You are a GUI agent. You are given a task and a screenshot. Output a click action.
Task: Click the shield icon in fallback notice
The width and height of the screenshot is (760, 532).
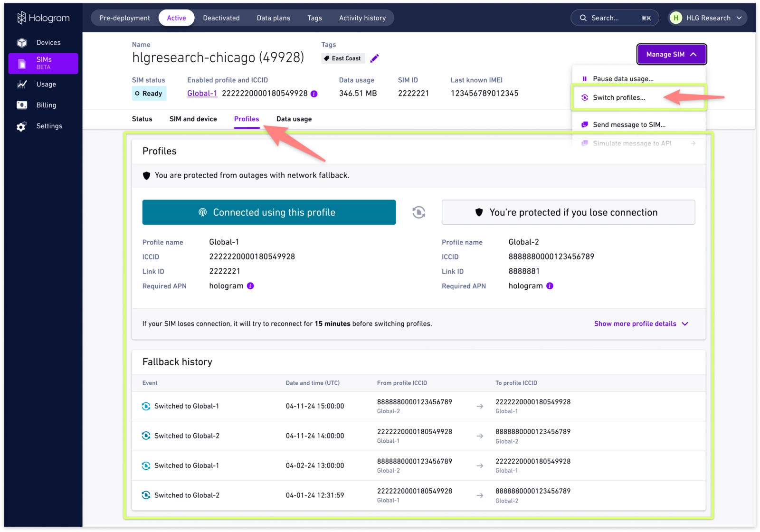pyautogui.click(x=146, y=176)
